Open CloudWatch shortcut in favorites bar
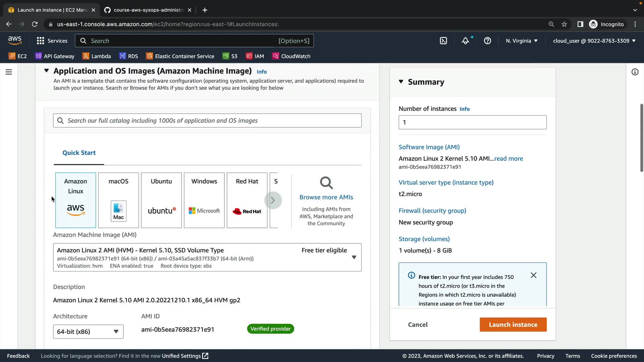Image resolution: width=644 pixels, height=362 pixels. click(291, 56)
